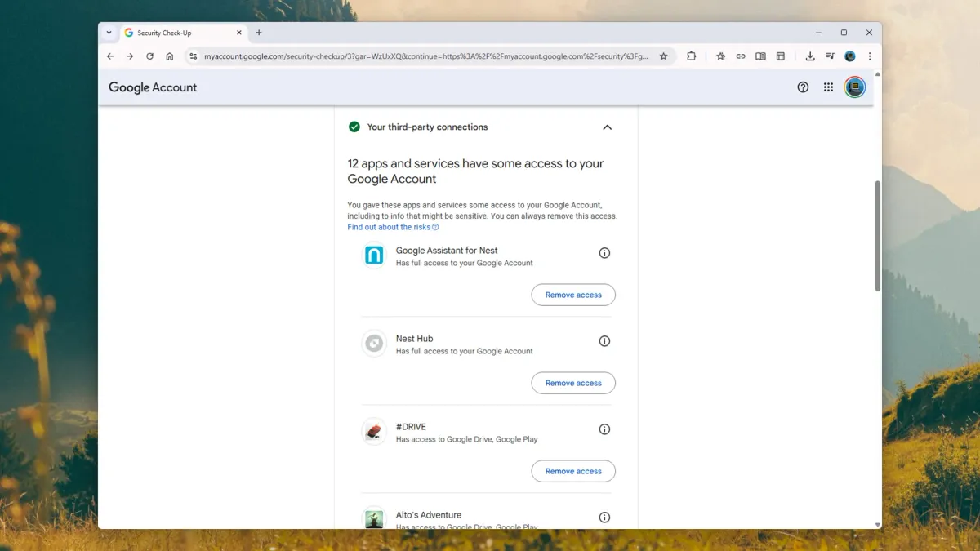Open the bookmarks star toolbar icon
Screen dimensions: 980x551
pyautogui.click(x=721, y=56)
